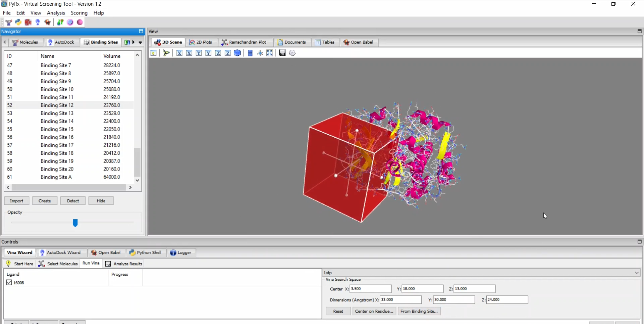Click the From Binding Site button
This screenshot has height=324, width=644.
(419, 311)
